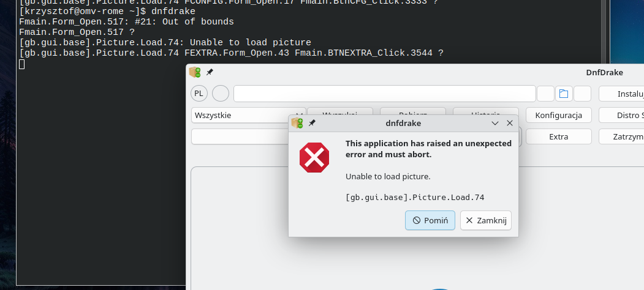644x290 pixels.
Task: Click the dnfdrake dialog title bar text
Action: pos(403,123)
